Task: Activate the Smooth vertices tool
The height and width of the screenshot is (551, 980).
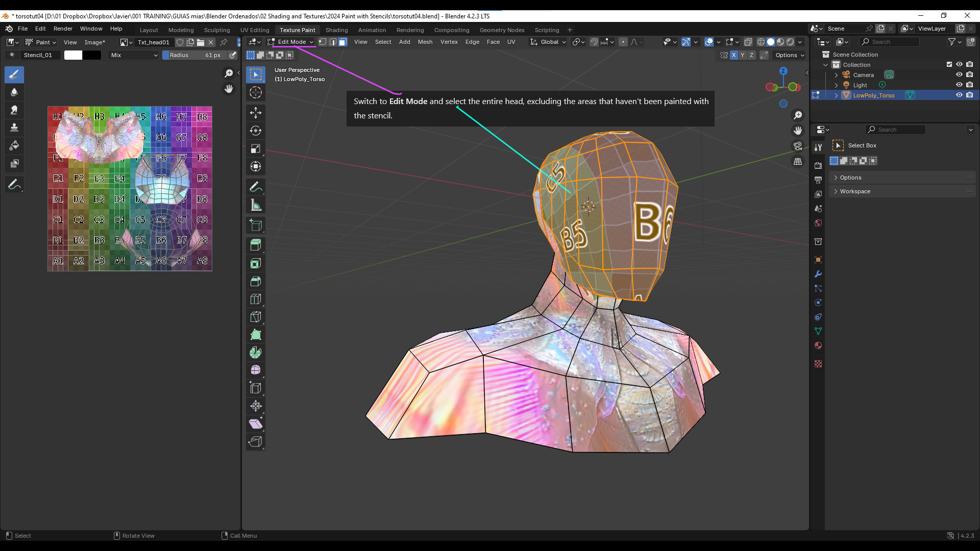Action: click(x=256, y=370)
